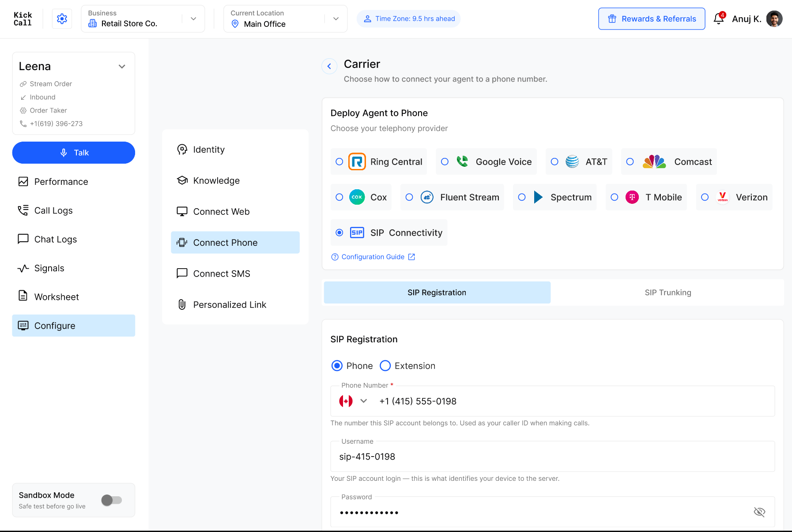
Task: Click the KickCall logo
Action: click(23, 19)
